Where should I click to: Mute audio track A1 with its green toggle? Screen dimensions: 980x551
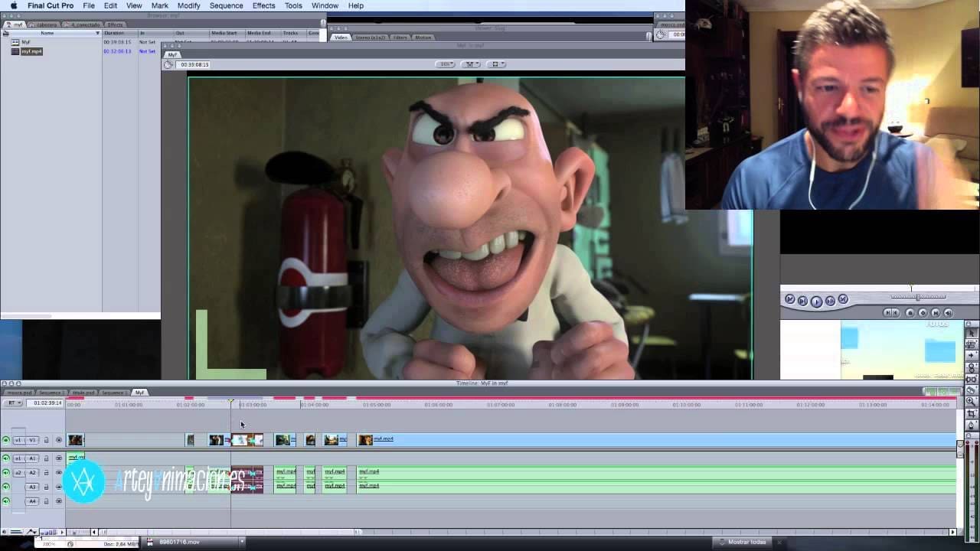click(x=5, y=458)
